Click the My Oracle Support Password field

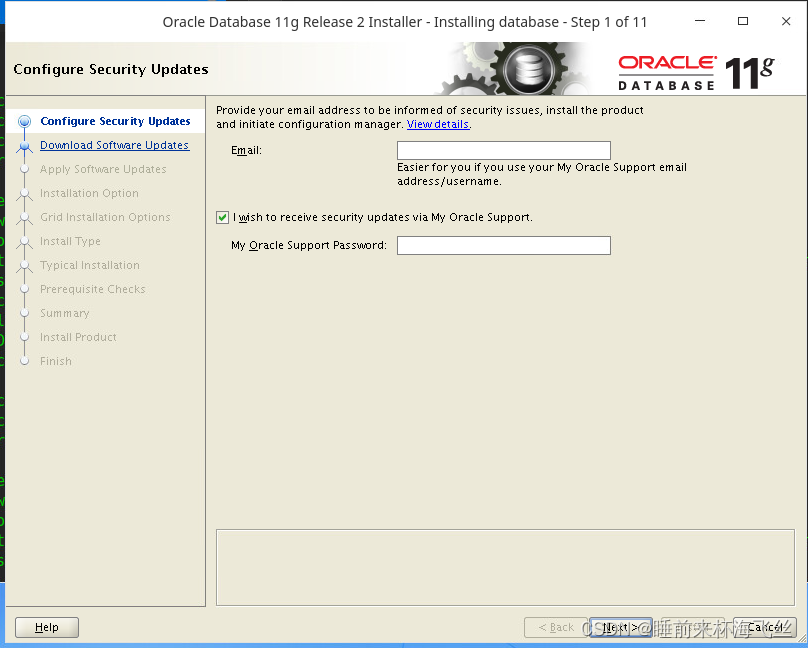503,245
